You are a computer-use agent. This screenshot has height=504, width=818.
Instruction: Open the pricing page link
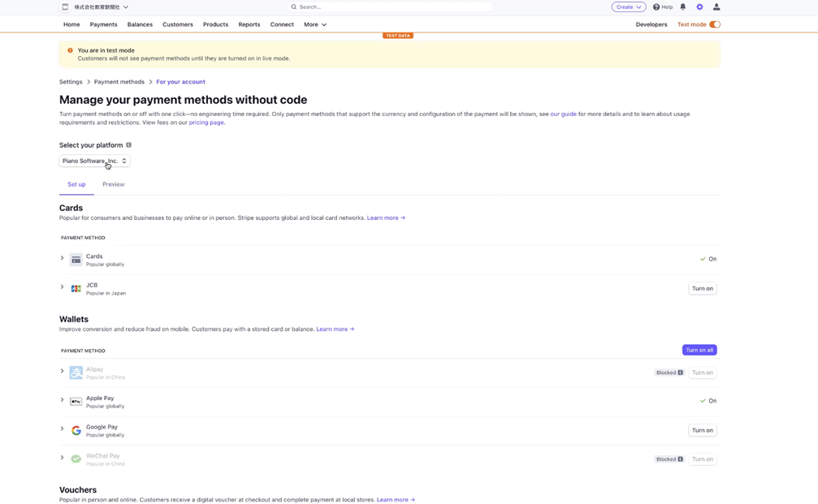click(x=206, y=123)
